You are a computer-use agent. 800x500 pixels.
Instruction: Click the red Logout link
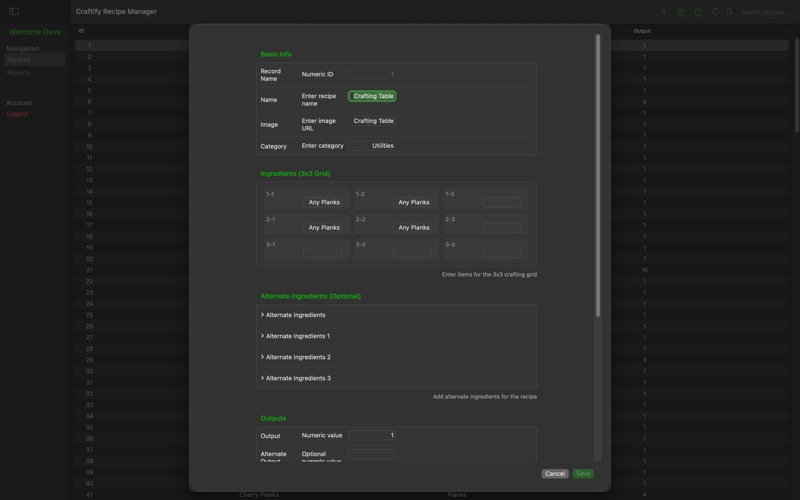pos(17,114)
